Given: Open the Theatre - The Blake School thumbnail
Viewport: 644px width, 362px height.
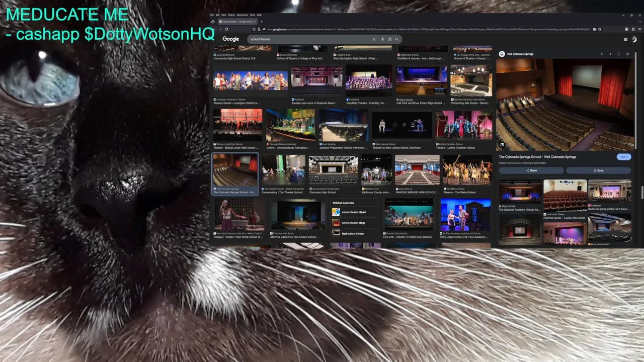Looking at the screenshot, I should point(467,170).
